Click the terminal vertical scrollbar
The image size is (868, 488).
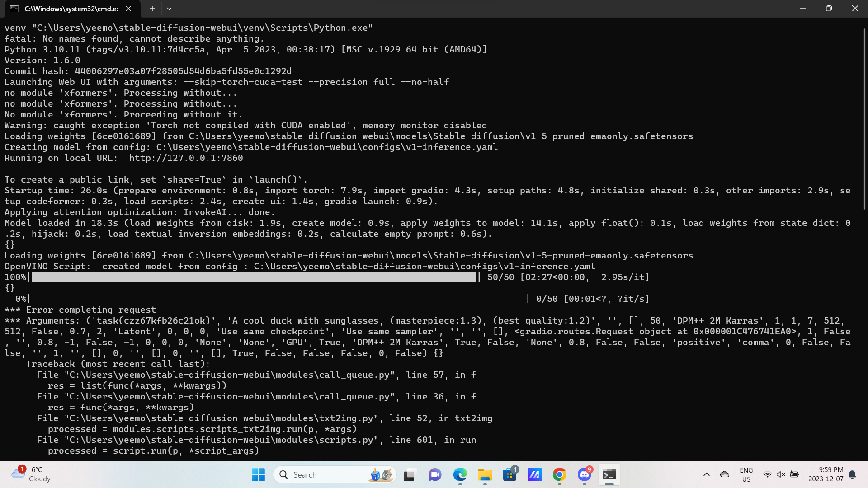point(864,117)
